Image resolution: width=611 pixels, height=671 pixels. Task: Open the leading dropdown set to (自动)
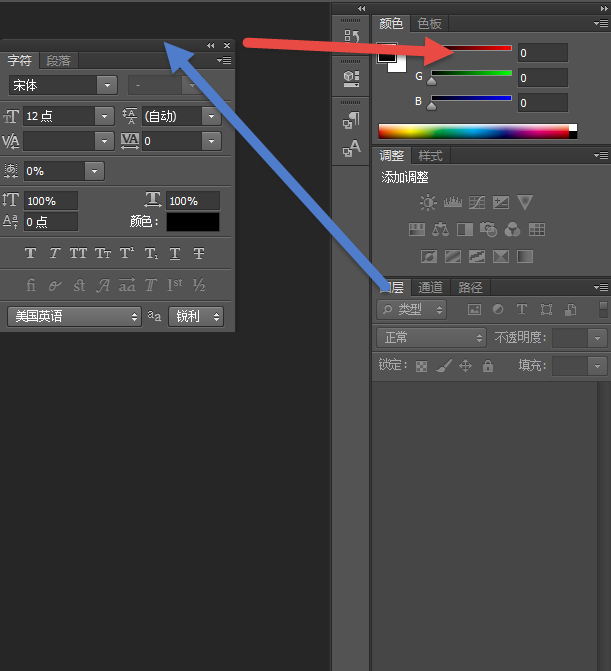[x=211, y=116]
